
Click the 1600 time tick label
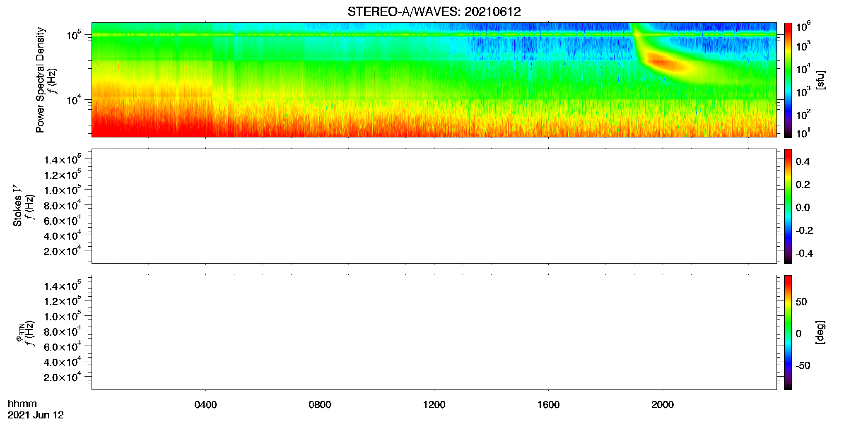click(x=548, y=405)
